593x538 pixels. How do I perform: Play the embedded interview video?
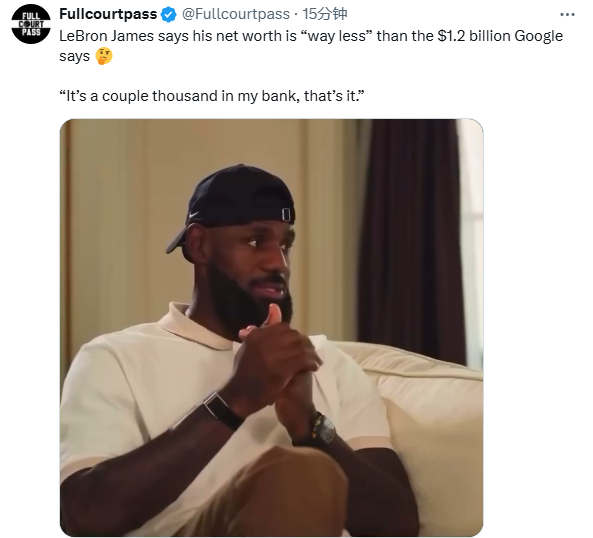pyautogui.click(x=272, y=327)
